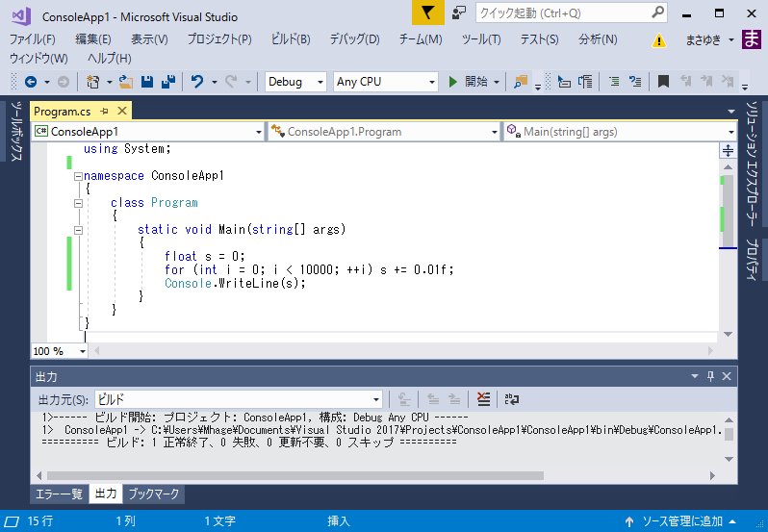Viewport: 768px width, 532px height.
Task: Open the ツールボックス side panel
Action: pos(16,131)
